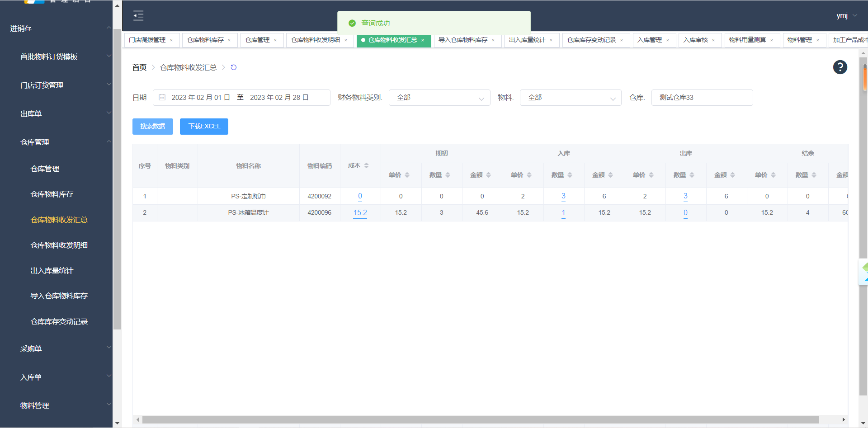Click the 下载EXCEL button
868x428 pixels.
(204, 127)
